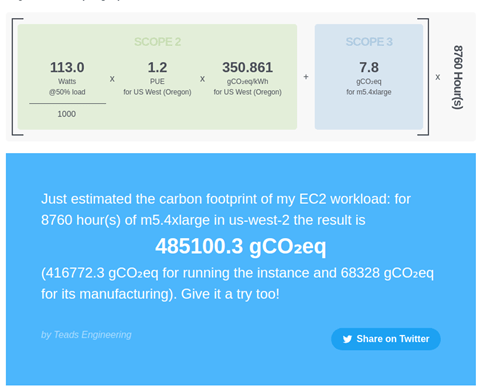Click the multiplication sign between Watts and PUE
Image resolution: width=480 pixels, height=389 pixels.
tap(112, 79)
